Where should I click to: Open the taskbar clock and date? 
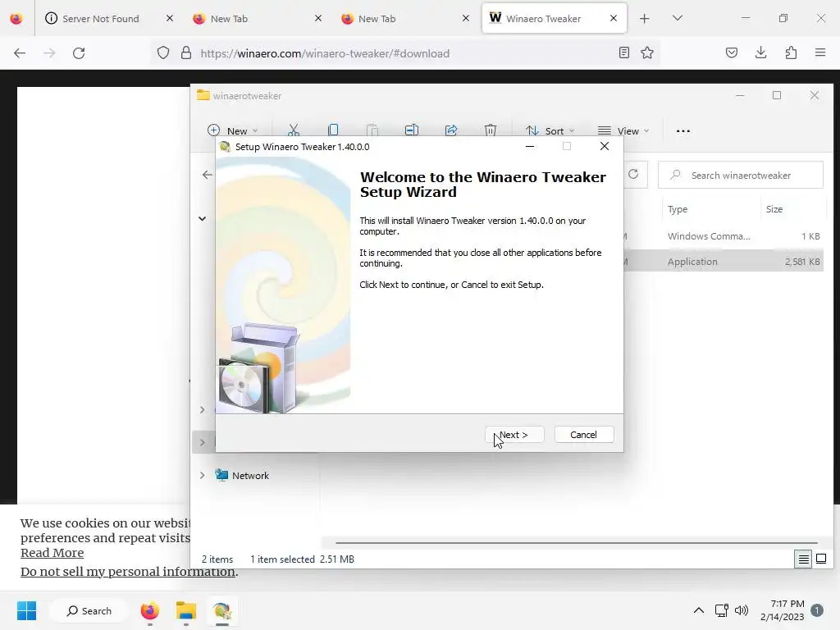click(782, 610)
